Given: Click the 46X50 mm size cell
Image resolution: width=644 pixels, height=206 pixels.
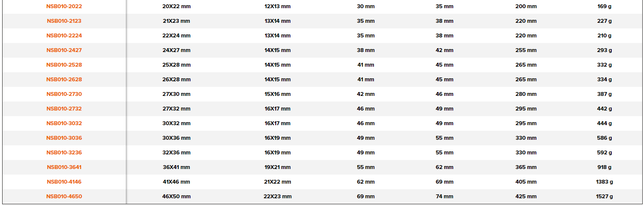Looking at the screenshot, I should click(x=176, y=197).
